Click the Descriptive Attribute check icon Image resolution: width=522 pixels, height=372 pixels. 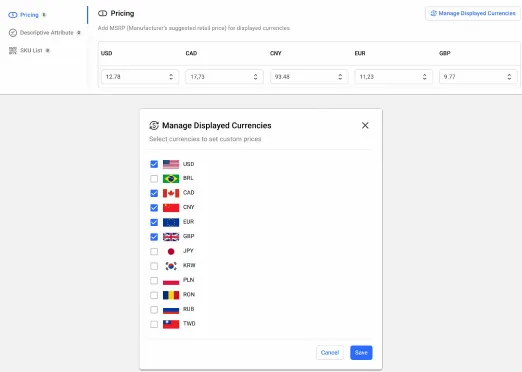(13, 33)
